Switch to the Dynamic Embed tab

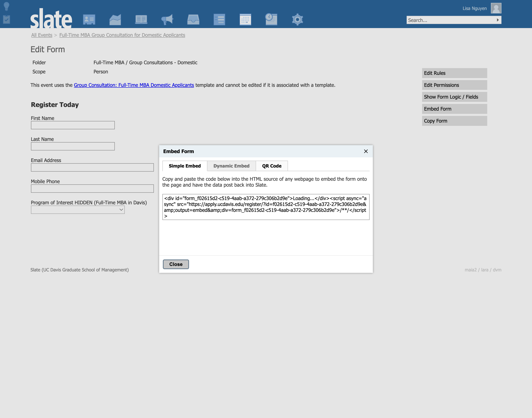click(x=231, y=166)
